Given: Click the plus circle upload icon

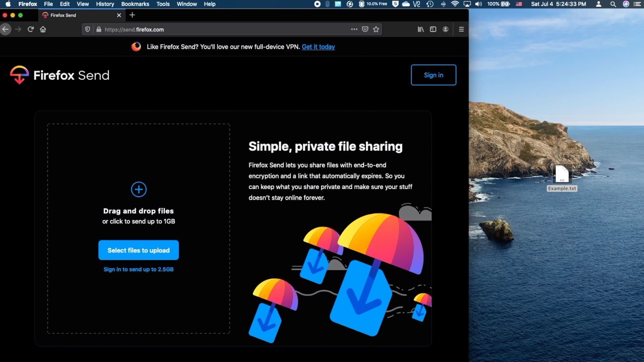Looking at the screenshot, I should tap(139, 189).
